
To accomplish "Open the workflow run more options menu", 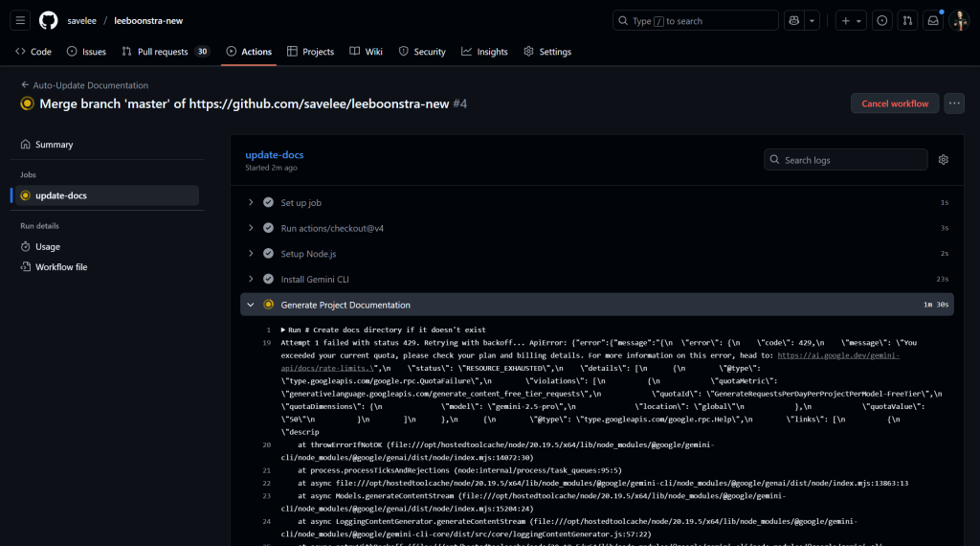I will point(954,103).
